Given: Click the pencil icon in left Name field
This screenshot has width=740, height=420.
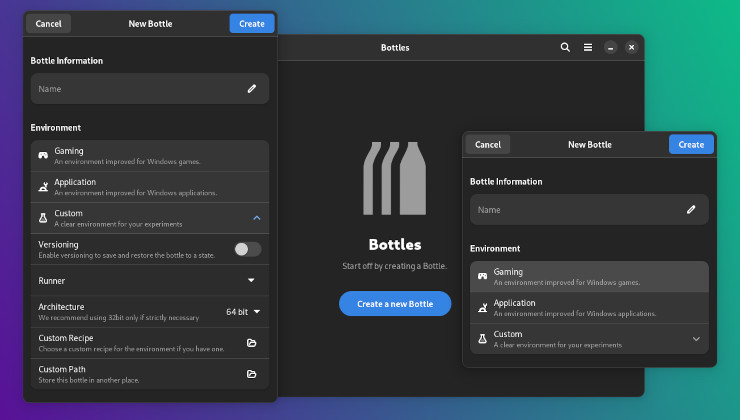Looking at the screenshot, I should coord(252,89).
